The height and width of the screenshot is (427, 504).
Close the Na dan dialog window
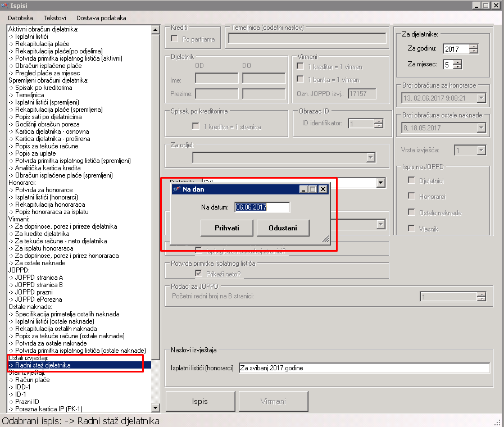323,189
